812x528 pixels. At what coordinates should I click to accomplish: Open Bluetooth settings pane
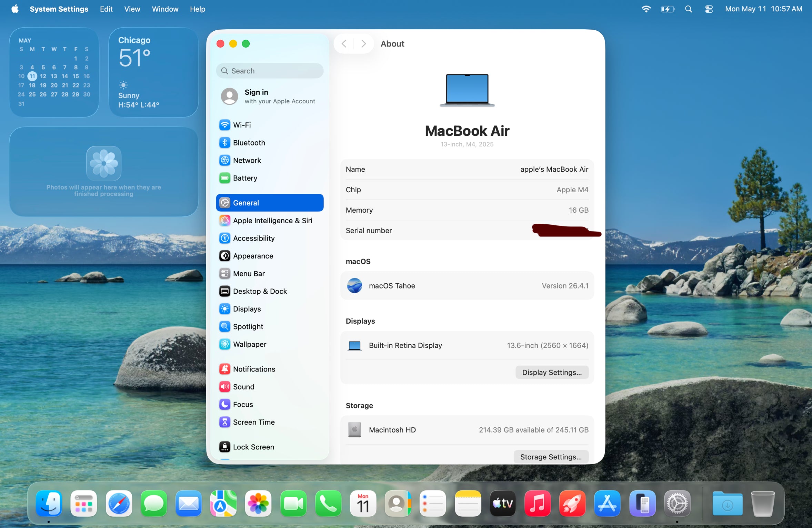click(270, 142)
